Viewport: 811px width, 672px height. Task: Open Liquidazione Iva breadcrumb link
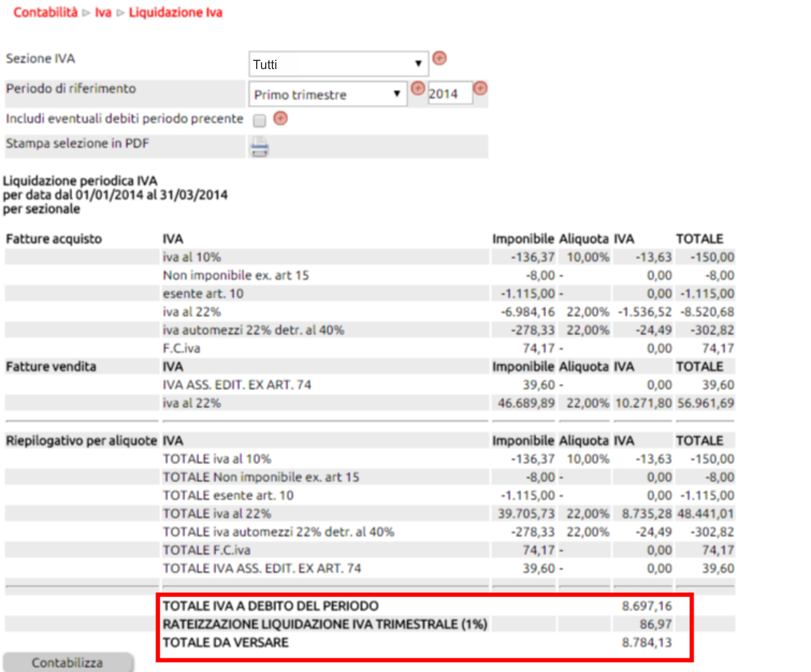(x=176, y=12)
